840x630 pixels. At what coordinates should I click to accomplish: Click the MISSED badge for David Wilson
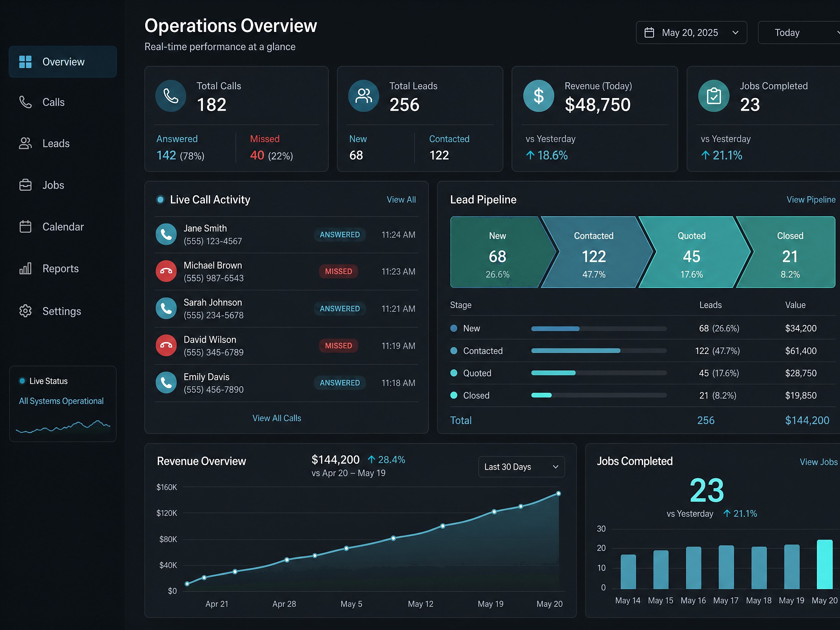click(x=338, y=346)
